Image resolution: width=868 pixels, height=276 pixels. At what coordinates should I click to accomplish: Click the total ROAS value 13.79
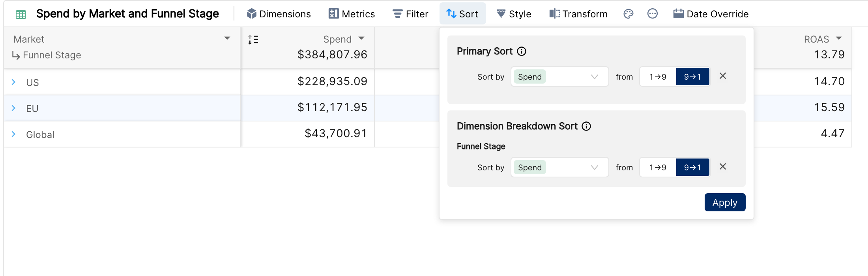[829, 54]
